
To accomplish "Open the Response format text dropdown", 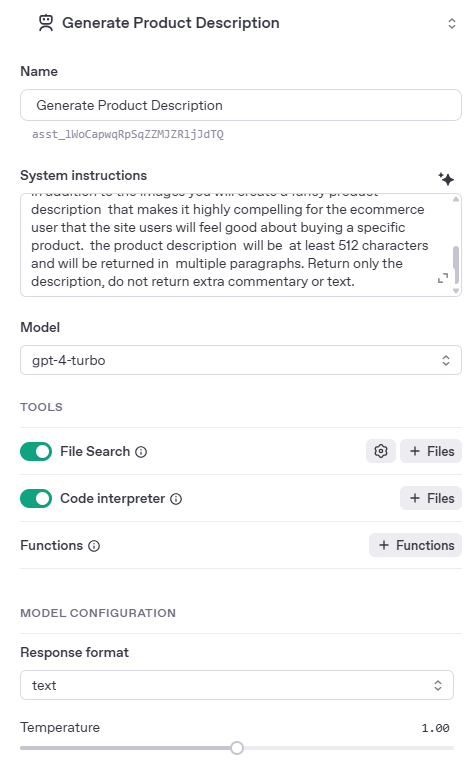I will pyautogui.click(x=237, y=685).
